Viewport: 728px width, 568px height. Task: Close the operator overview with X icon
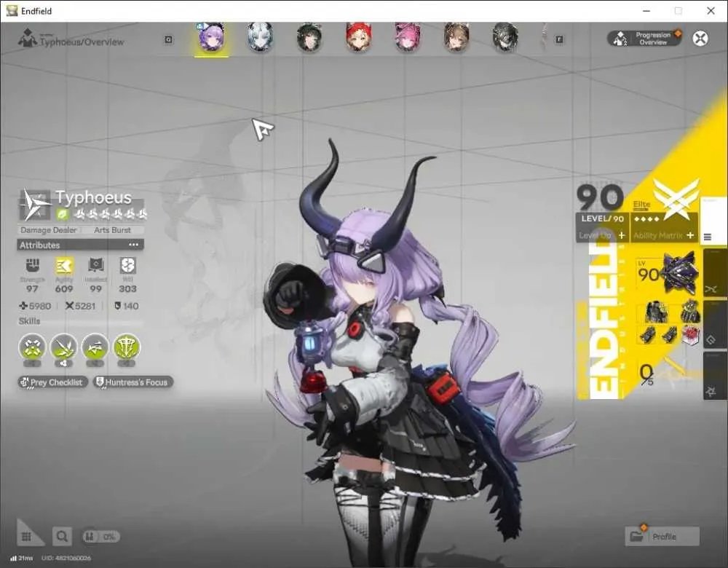pyautogui.click(x=700, y=39)
